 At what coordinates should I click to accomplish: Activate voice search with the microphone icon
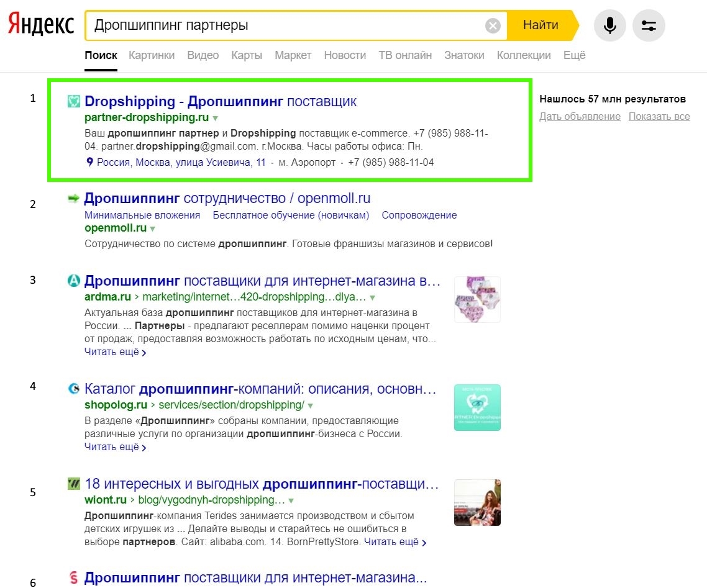tap(609, 25)
